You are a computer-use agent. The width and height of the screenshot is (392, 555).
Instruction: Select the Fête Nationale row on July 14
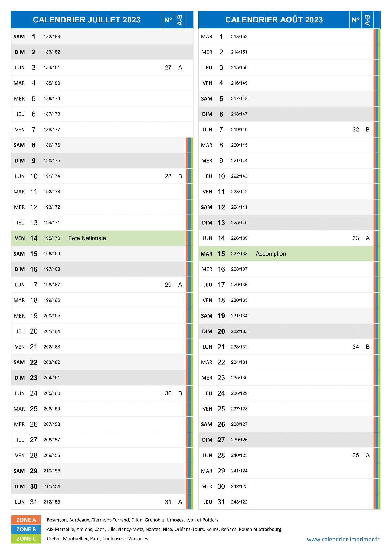tap(99, 238)
